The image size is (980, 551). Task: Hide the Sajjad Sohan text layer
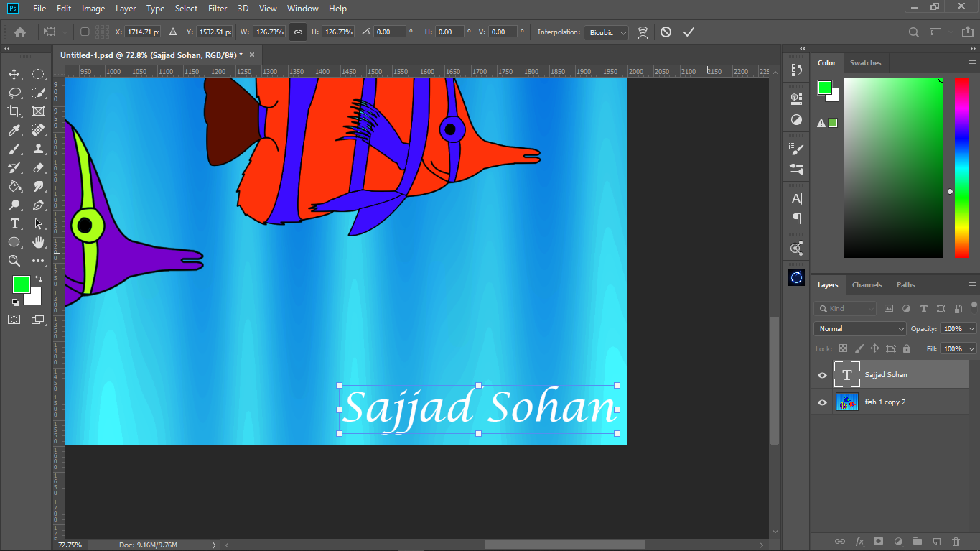pos(823,375)
